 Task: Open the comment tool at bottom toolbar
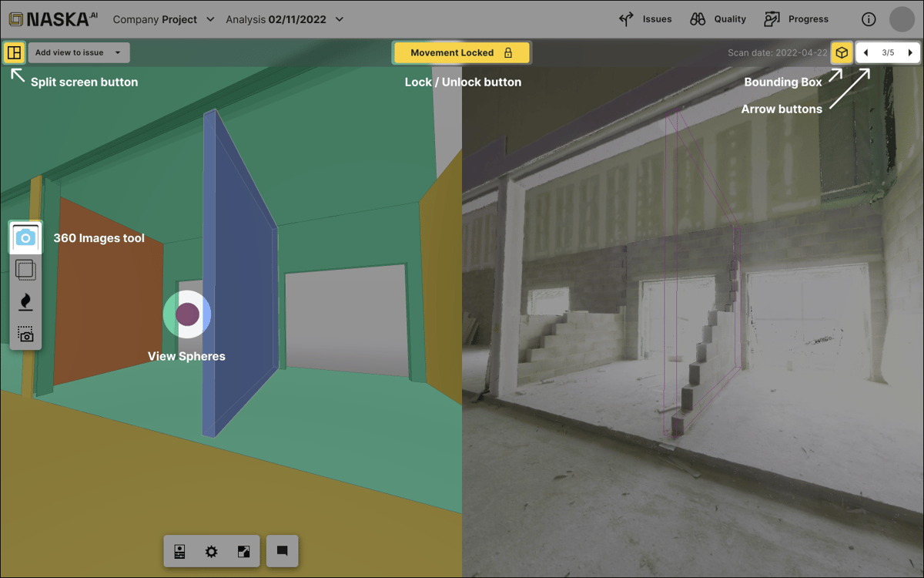[282, 551]
